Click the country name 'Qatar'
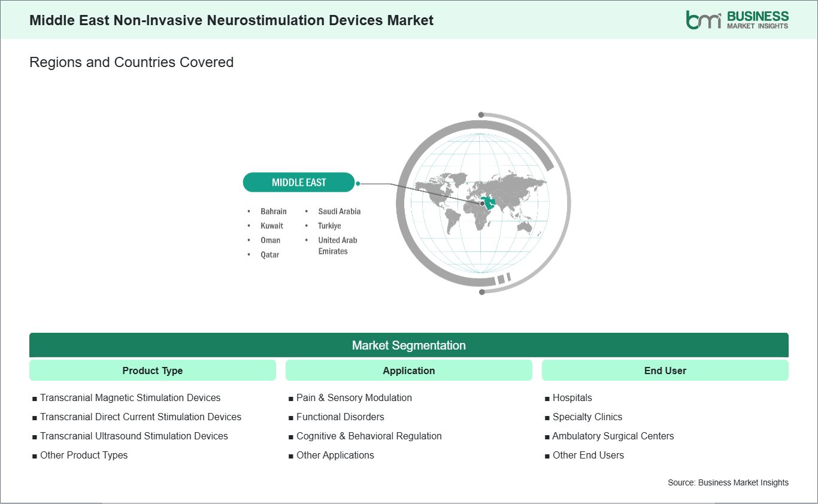 (269, 254)
